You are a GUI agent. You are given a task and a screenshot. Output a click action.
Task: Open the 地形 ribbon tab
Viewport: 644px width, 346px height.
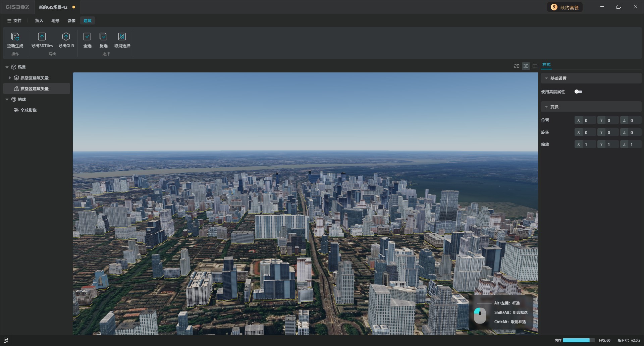(x=55, y=21)
